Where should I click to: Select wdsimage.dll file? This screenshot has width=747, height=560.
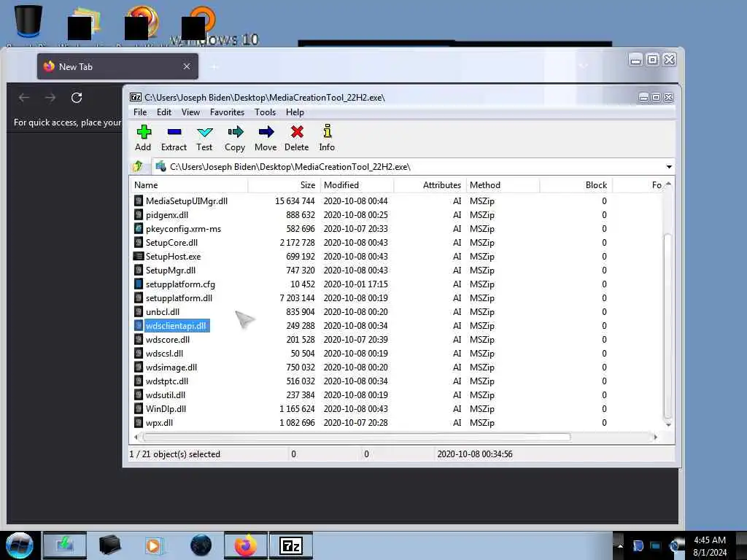(171, 367)
